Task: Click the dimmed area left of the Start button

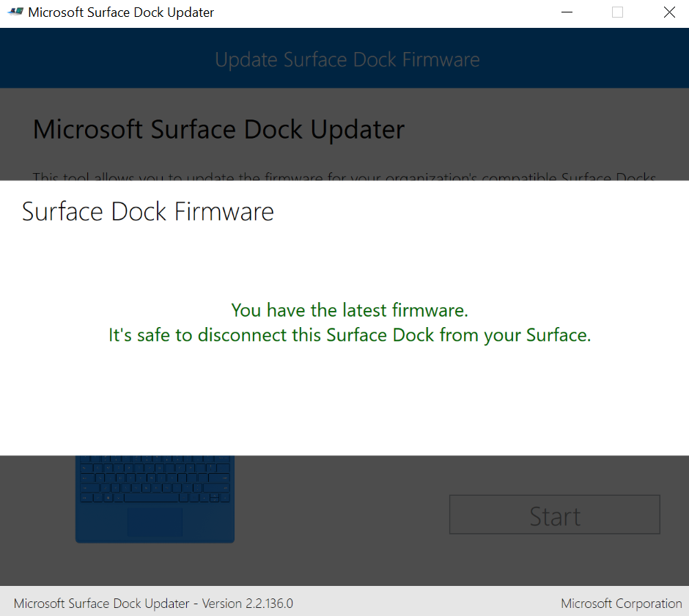Action: (342, 514)
